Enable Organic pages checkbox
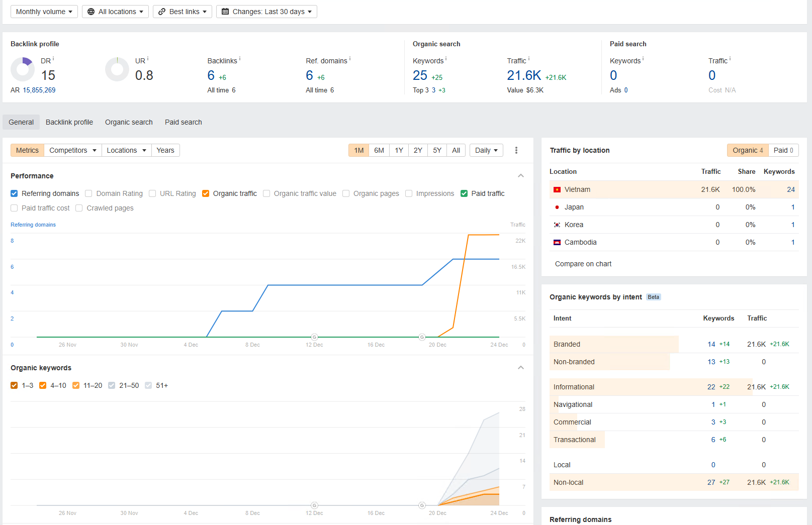The height and width of the screenshot is (525, 812). click(346, 193)
